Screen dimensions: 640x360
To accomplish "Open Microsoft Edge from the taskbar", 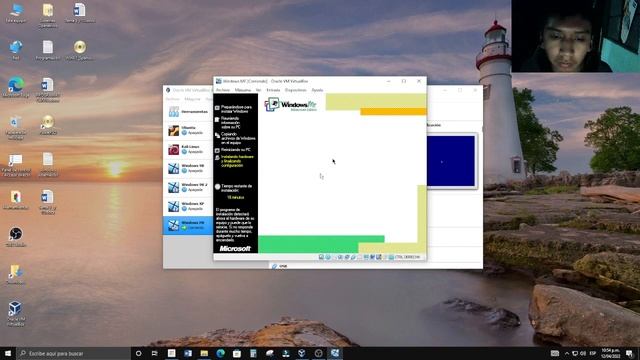I will [220, 353].
